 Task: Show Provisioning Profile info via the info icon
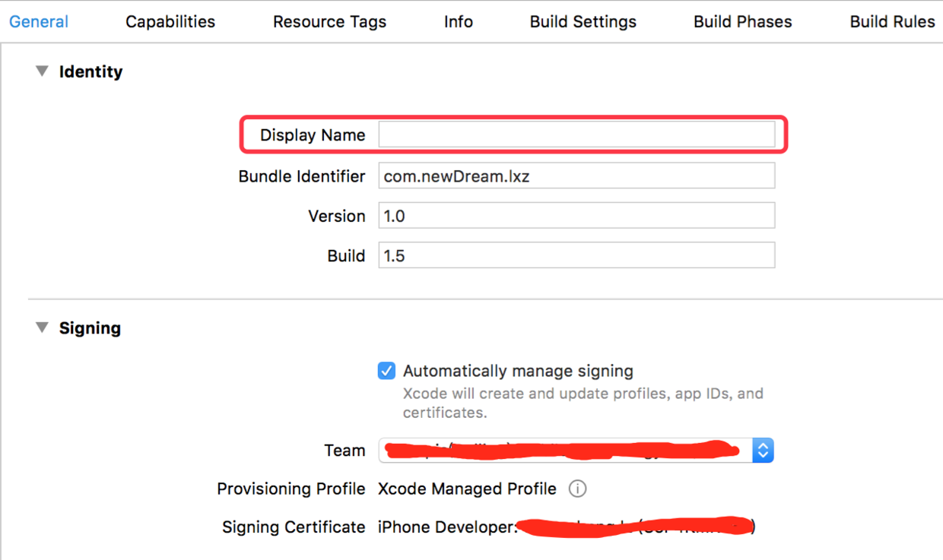(x=577, y=489)
